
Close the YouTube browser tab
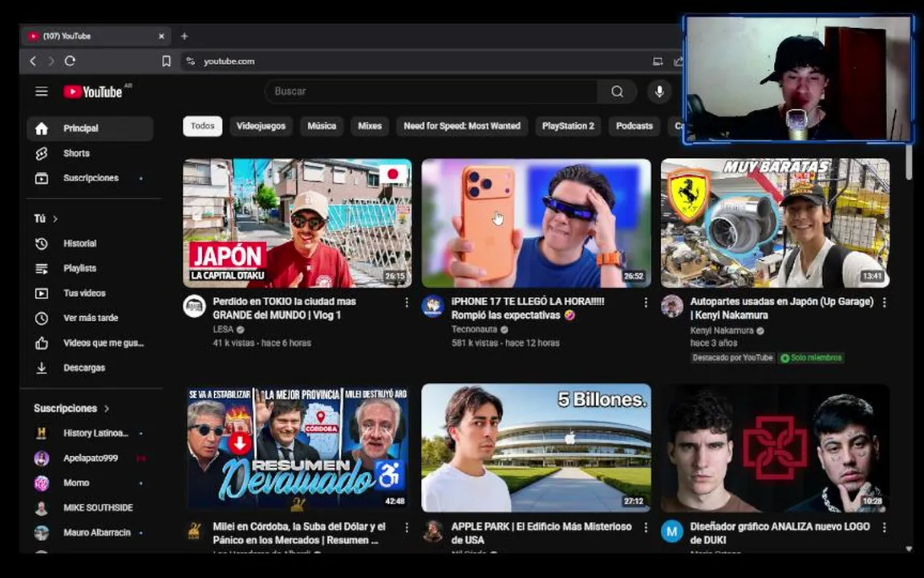tap(161, 36)
